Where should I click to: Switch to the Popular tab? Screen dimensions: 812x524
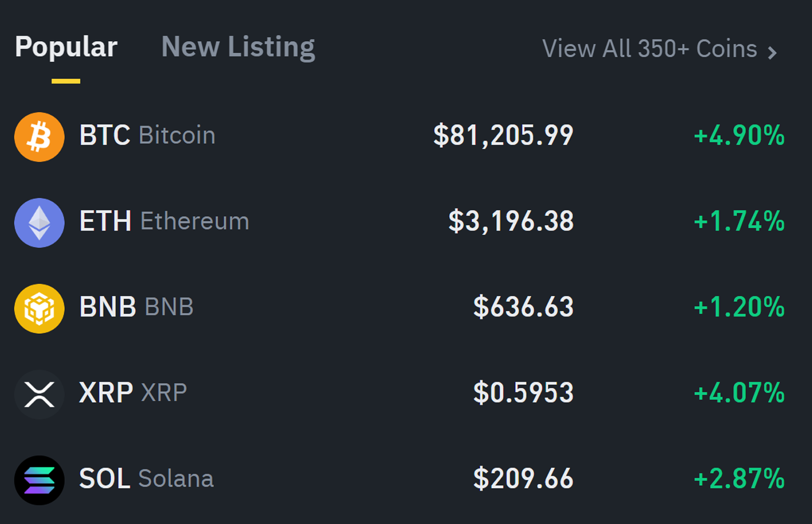point(66,47)
